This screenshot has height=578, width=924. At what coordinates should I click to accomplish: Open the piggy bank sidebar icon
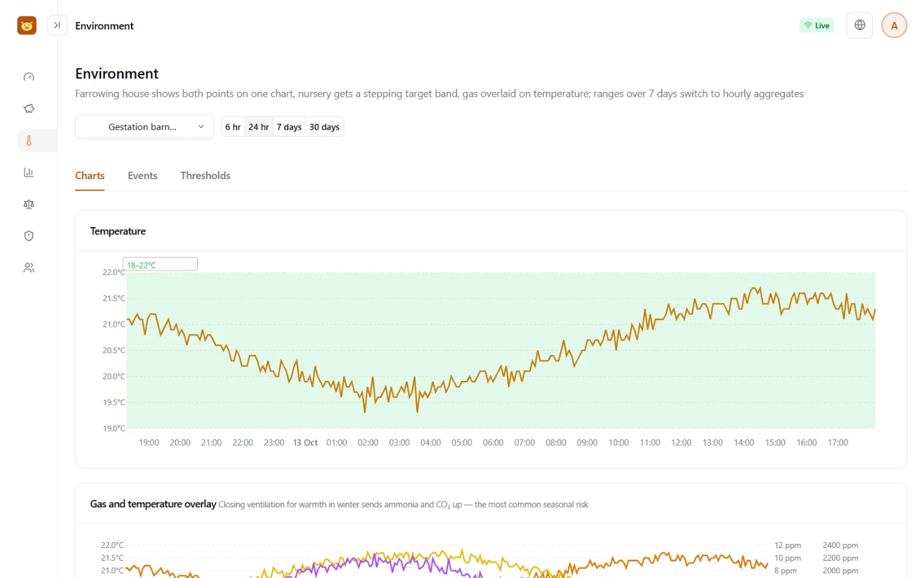(x=29, y=109)
